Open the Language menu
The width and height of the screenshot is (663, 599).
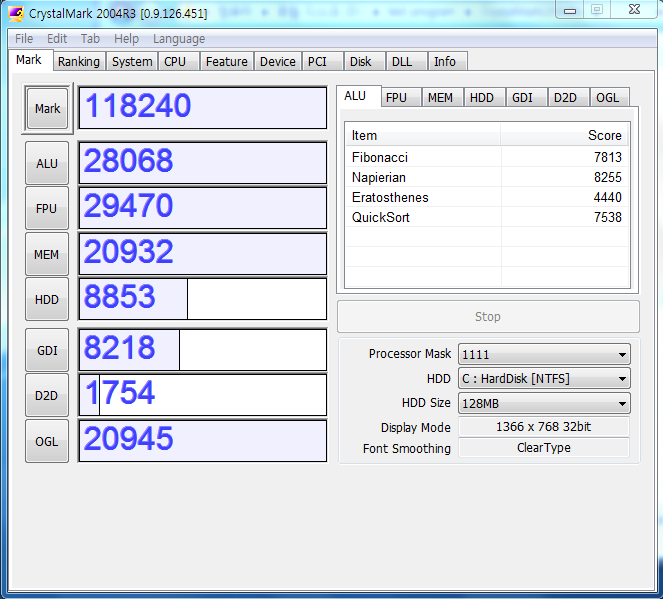click(179, 39)
